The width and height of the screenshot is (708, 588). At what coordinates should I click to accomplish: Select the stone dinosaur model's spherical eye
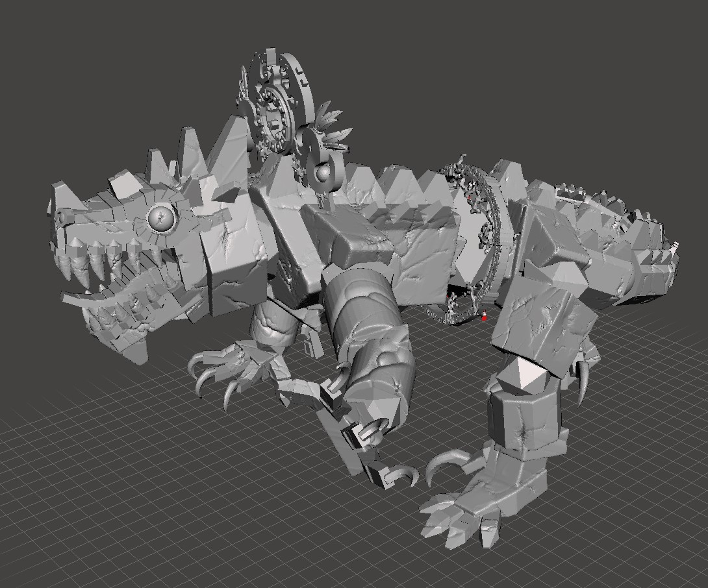(161, 219)
